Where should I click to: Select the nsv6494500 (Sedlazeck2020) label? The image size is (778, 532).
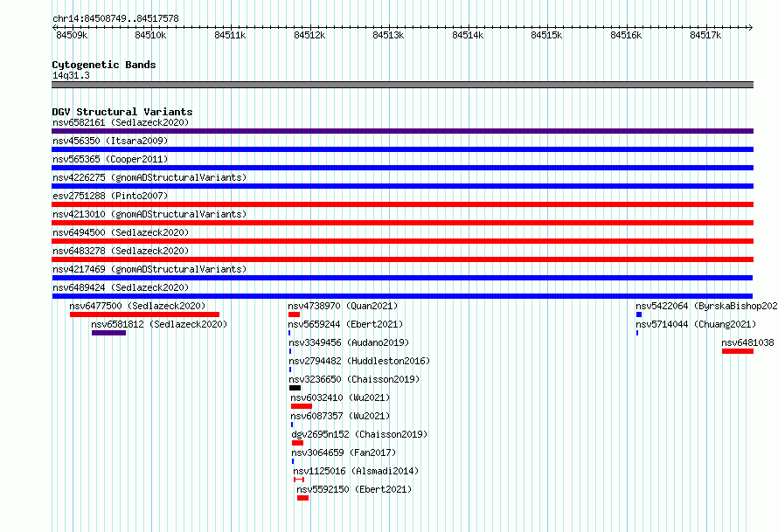[x=121, y=232]
